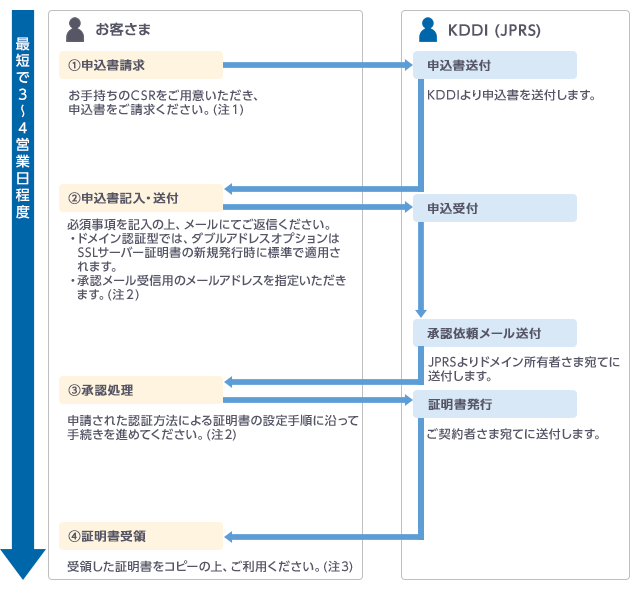The image size is (640, 590).
Task: Select the ③承認処理 step box
Action: 140,389
